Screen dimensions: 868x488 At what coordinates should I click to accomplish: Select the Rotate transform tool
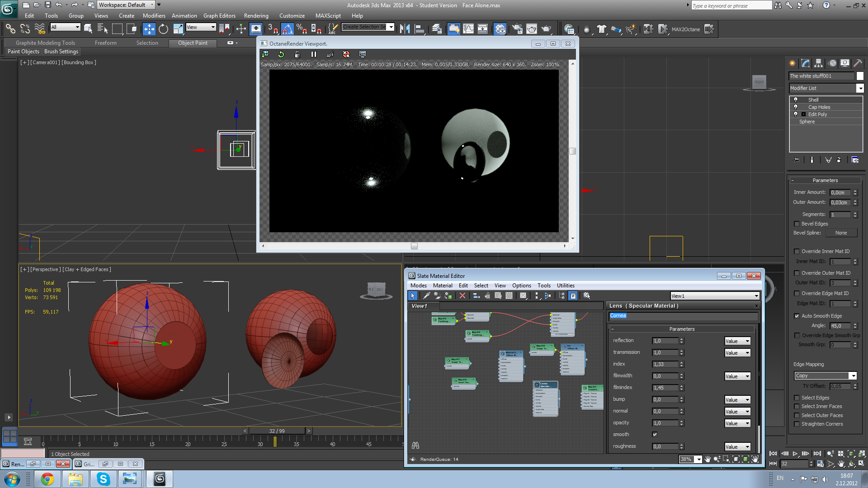pos(163,29)
